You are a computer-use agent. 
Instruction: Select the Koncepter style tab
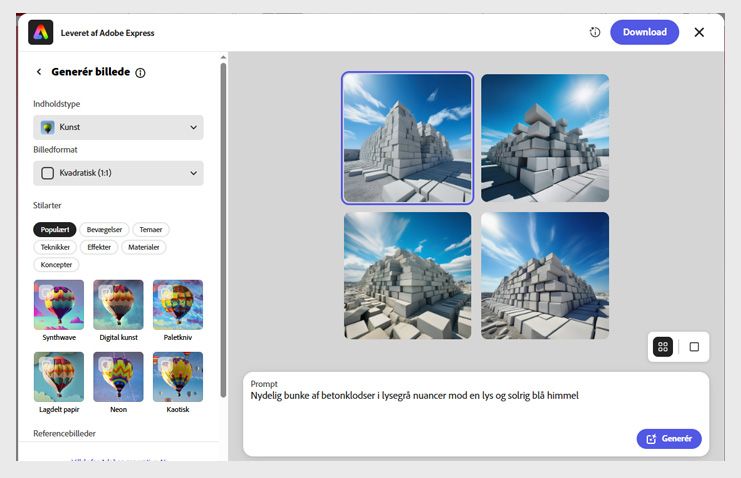56,265
